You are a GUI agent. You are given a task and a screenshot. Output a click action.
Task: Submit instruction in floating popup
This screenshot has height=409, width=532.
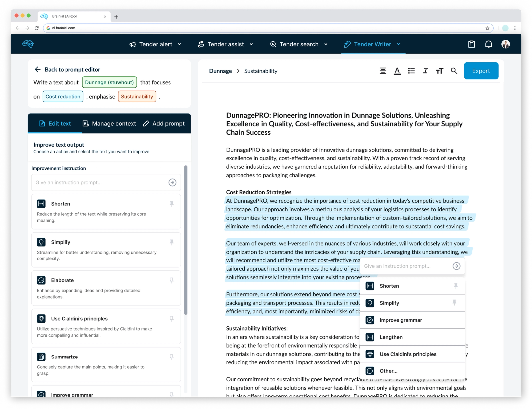[x=456, y=266]
